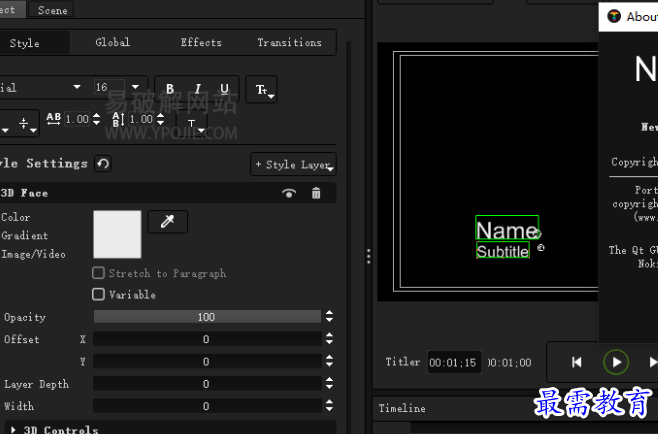Reset Style Settings with the undo arrow icon
Screen dimensions: 658x434
point(103,163)
